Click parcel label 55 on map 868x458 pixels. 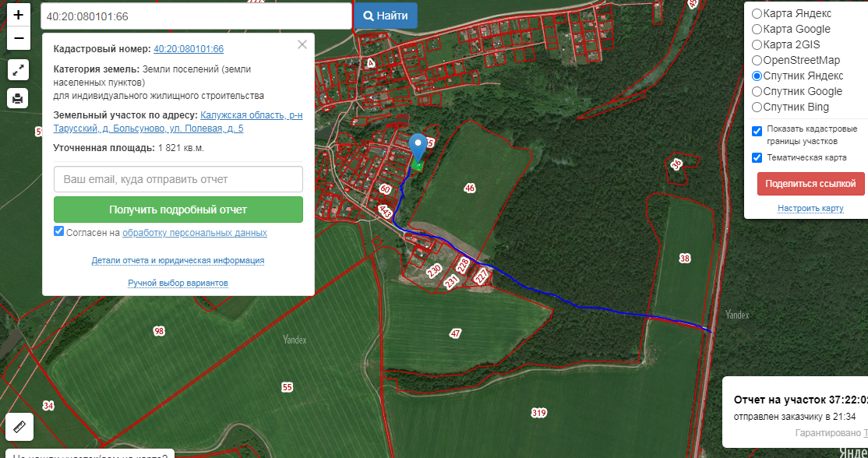click(287, 387)
